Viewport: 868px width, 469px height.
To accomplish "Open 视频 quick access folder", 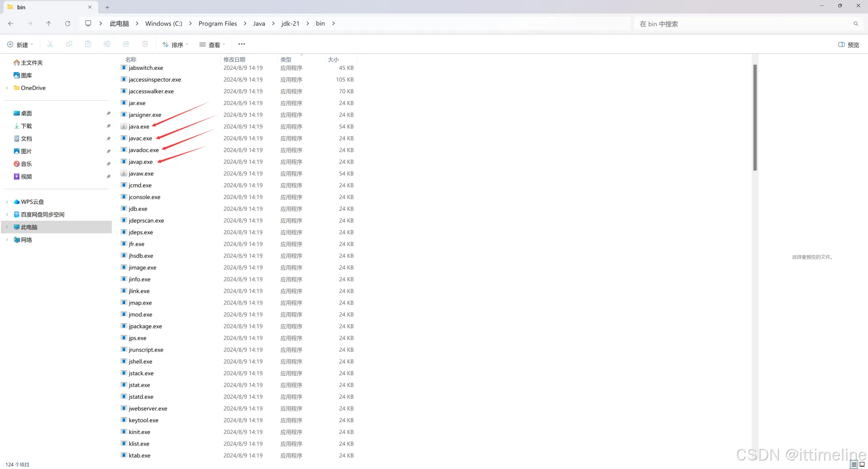I will click(23, 177).
